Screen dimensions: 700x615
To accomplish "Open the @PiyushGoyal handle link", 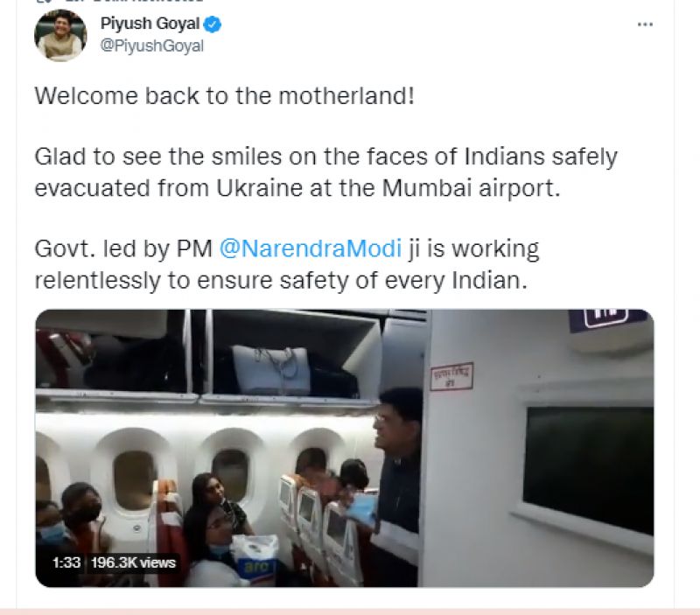I will (x=151, y=46).
